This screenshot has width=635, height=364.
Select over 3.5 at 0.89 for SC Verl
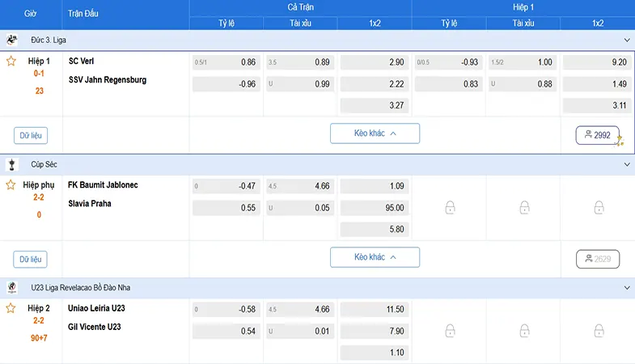pyautogui.click(x=300, y=62)
